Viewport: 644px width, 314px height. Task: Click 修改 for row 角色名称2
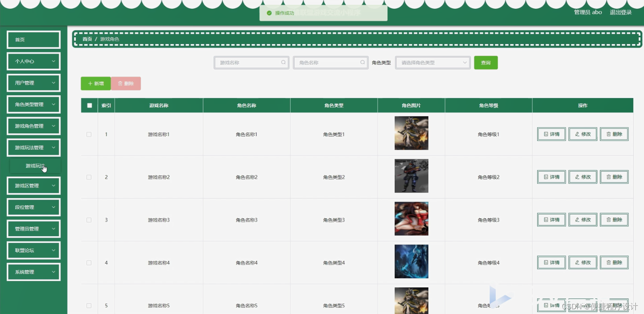tap(583, 177)
